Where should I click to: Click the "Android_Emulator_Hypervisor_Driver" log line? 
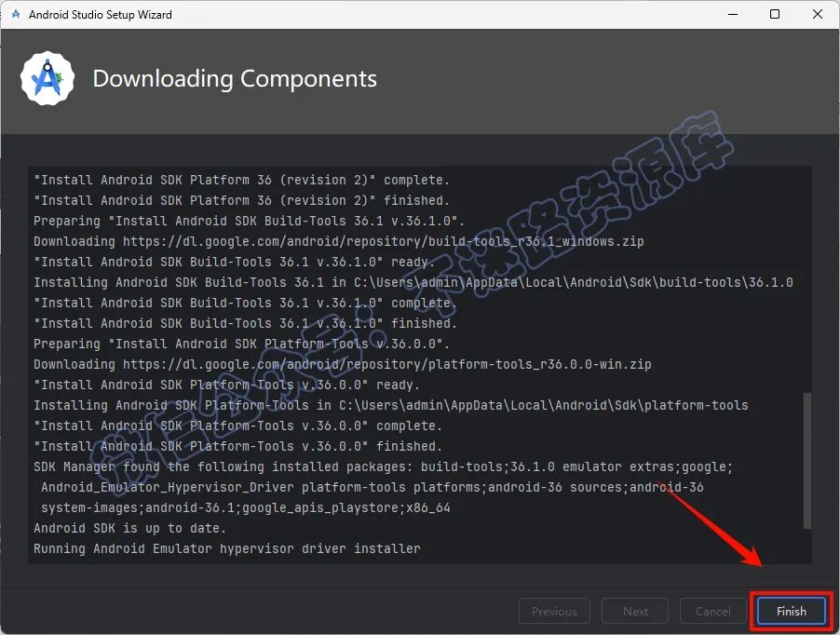[373, 487]
